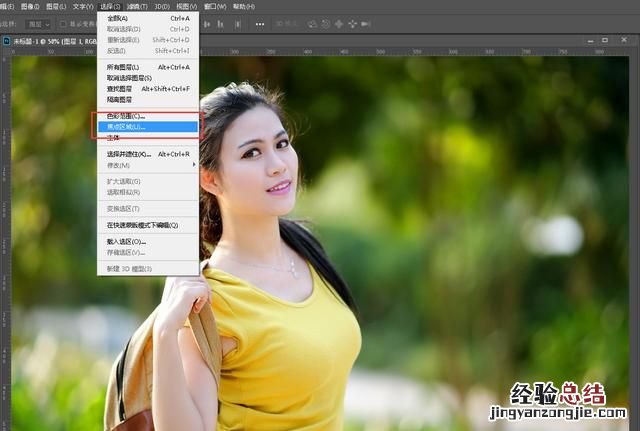Choose Find Layers (查找图层) menu item
Viewport: 640px width, 431px height.
tap(122, 89)
